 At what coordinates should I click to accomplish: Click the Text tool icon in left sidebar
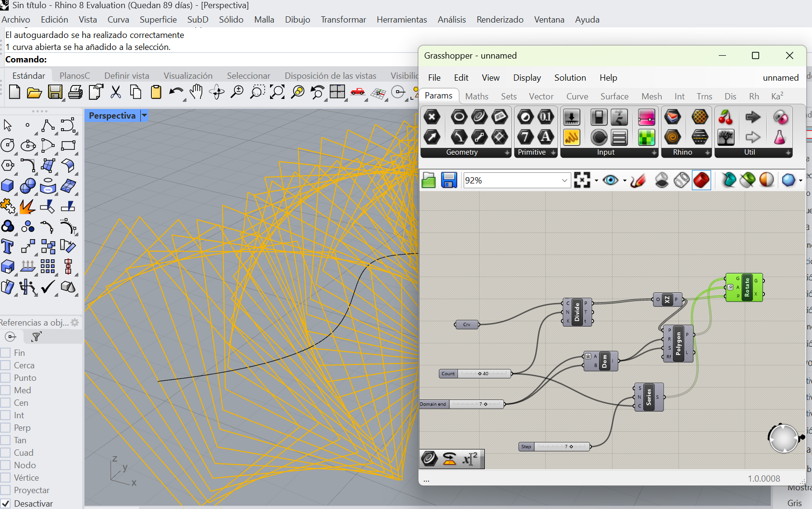[x=8, y=247]
